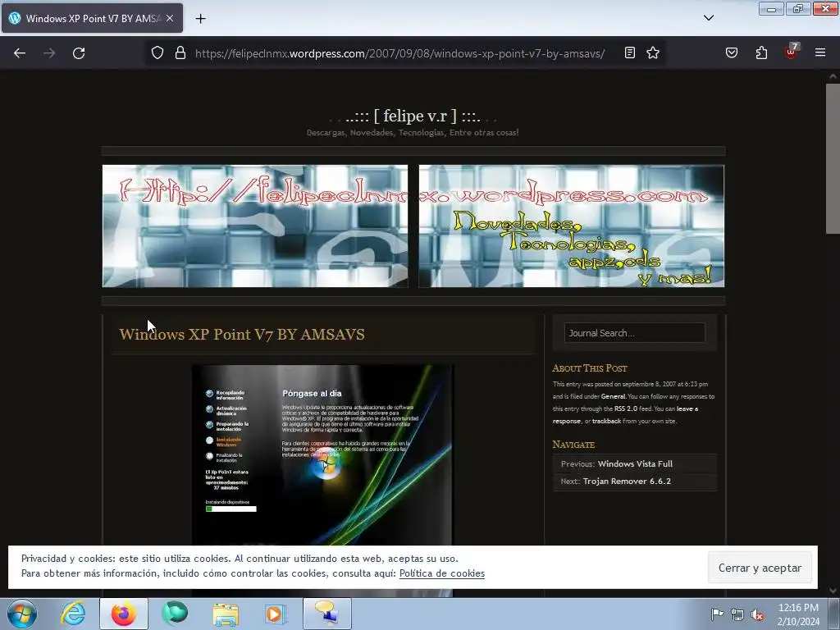Open the General category link
This screenshot has height=630, width=840.
[x=613, y=396]
